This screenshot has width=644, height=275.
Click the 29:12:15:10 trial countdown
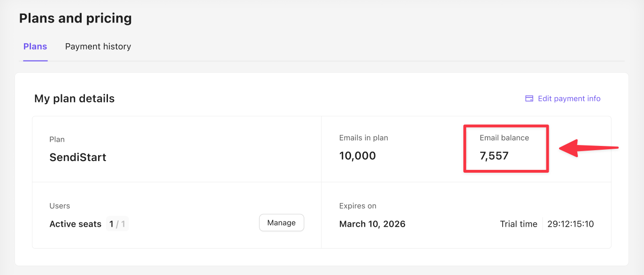[570, 224]
